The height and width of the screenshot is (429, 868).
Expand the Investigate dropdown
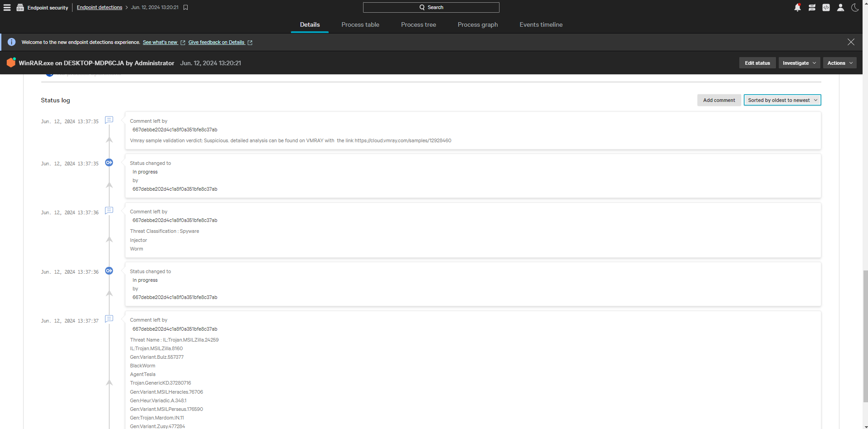[799, 63]
